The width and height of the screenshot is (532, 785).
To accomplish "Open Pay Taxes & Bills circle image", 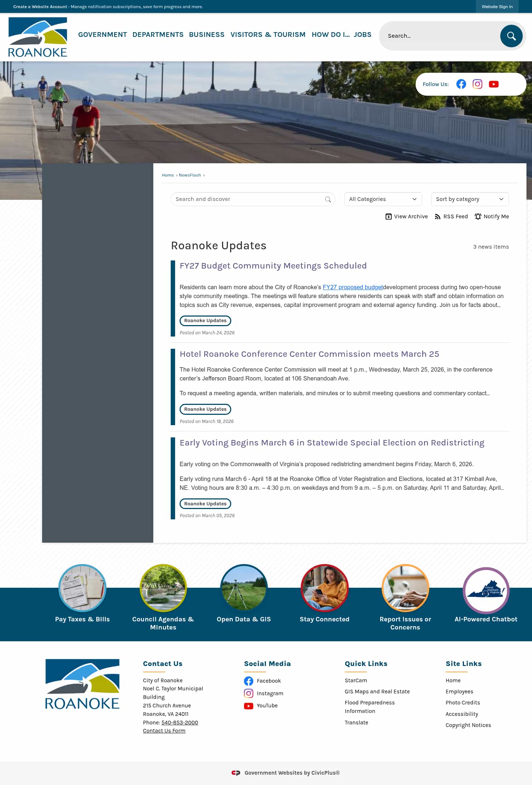I will [82, 588].
